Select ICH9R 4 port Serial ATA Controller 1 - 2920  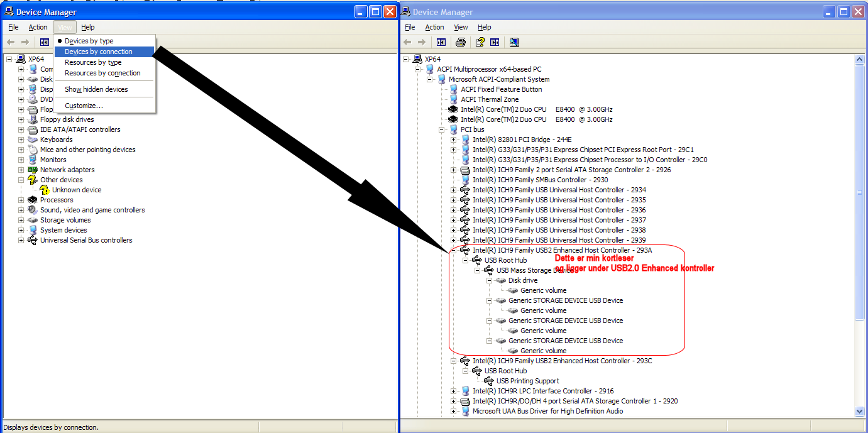coord(575,401)
